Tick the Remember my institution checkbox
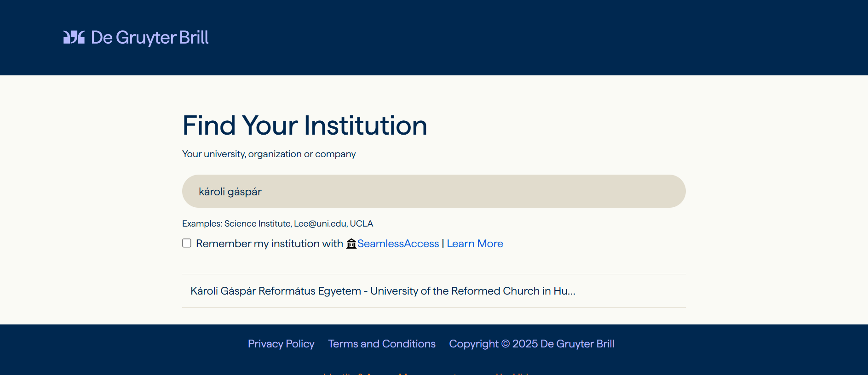 (x=187, y=243)
